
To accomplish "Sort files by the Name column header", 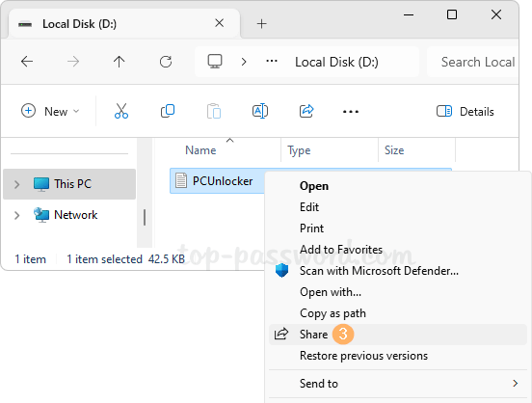I will pyautogui.click(x=200, y=150).
